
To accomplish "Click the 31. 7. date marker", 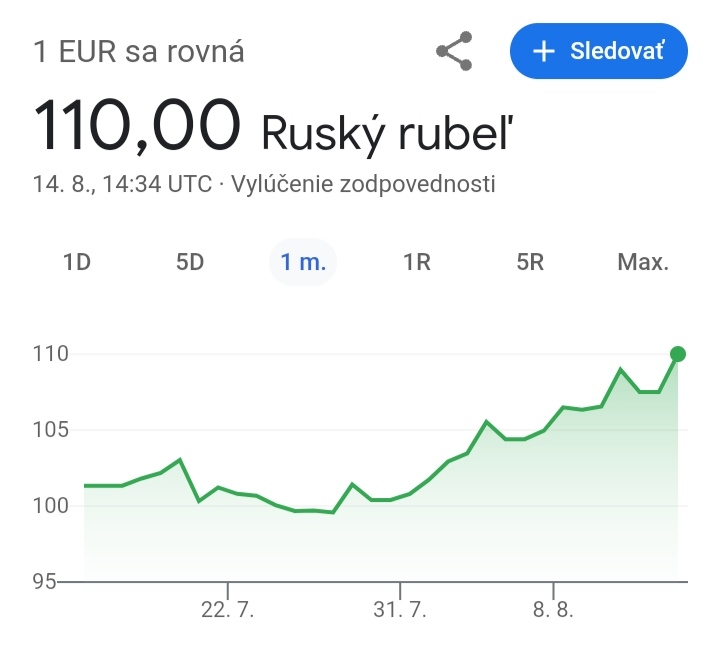I will [x=400, y=609].
